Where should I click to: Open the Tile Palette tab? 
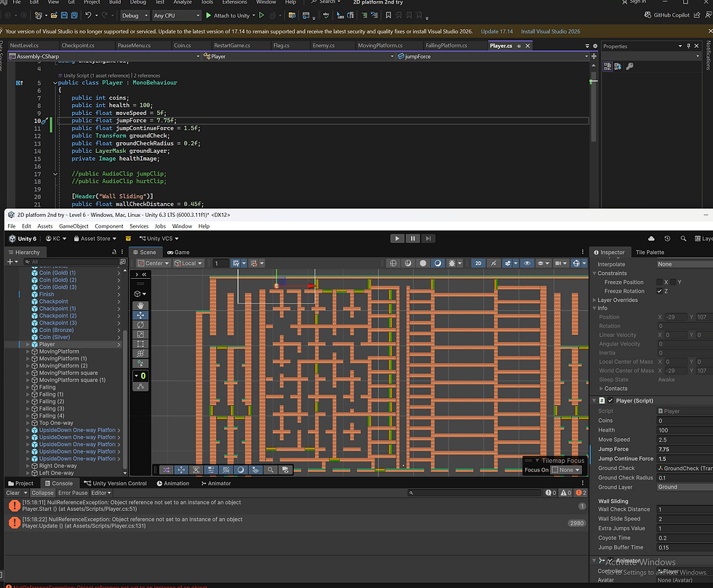(x=650, y=253)
